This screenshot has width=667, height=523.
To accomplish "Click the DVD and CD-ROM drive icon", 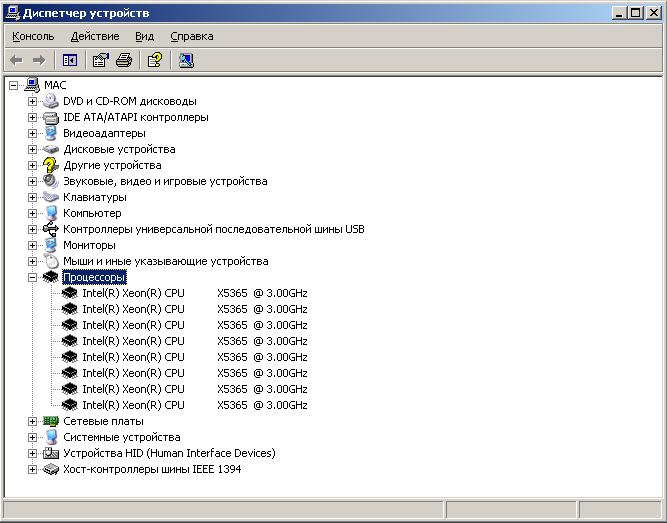I will click(x=51, y=101).
